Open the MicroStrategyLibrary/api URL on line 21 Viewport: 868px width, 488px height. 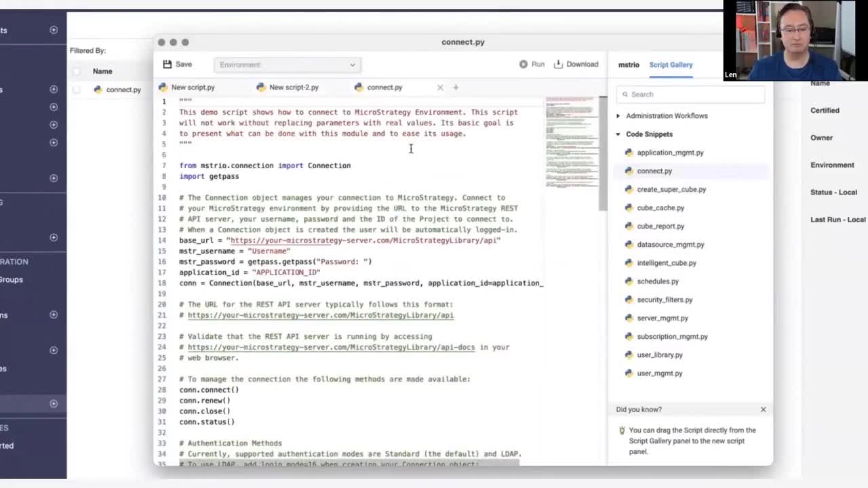pyautogui.click(x=321, y=315)
